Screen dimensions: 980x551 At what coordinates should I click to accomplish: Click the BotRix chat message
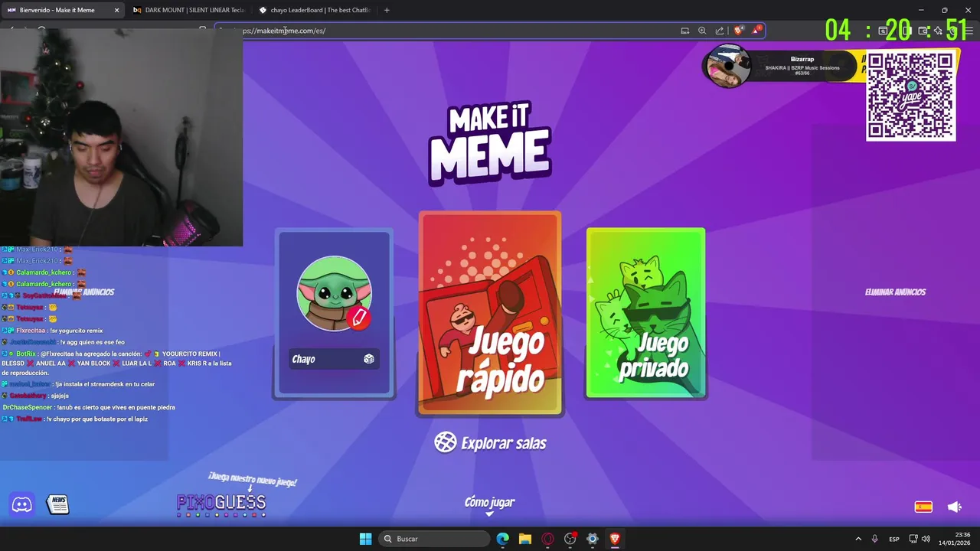pyautogui.click(x=116, y=363)
